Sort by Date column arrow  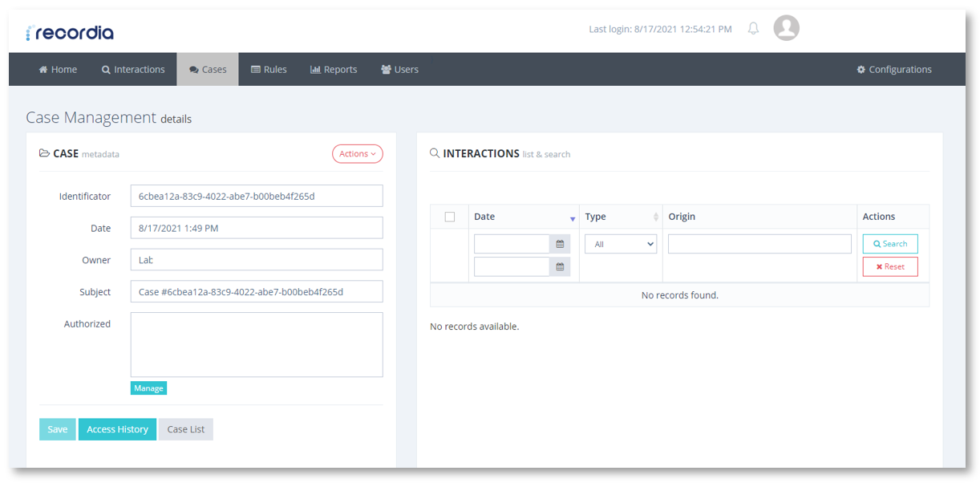(573, 218)
